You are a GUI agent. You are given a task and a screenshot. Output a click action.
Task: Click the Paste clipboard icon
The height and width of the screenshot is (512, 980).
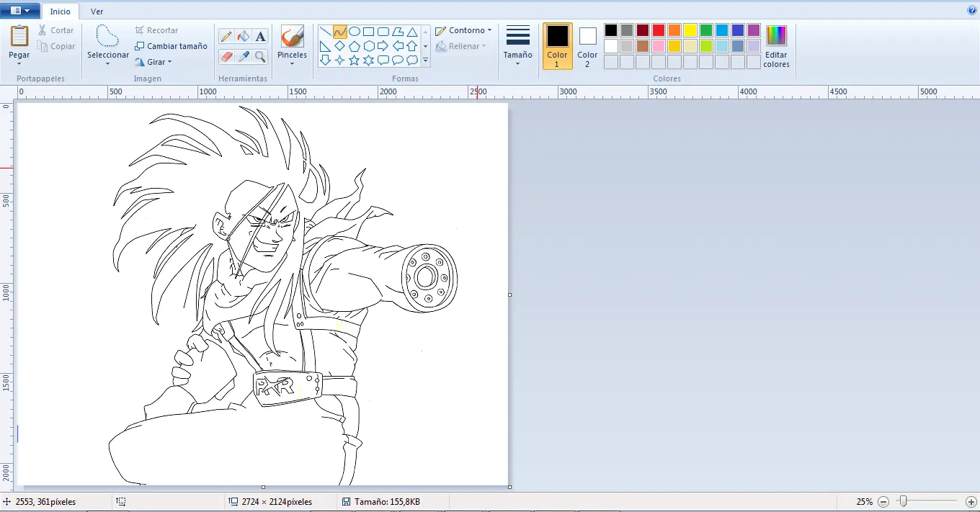point(19,36)
